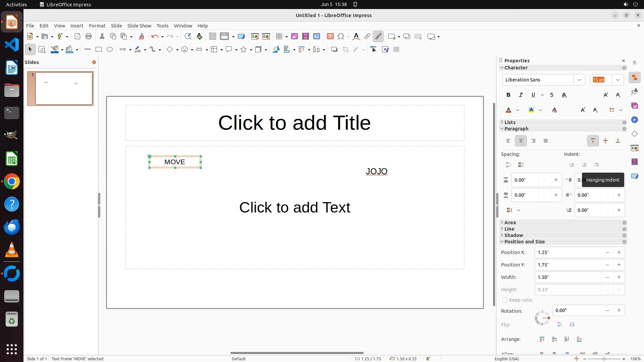The height and width of the screenshot is (362, 644).
Task: Click the Italic formatting icon
Action: pyautogui.click(x=521, y=95)
